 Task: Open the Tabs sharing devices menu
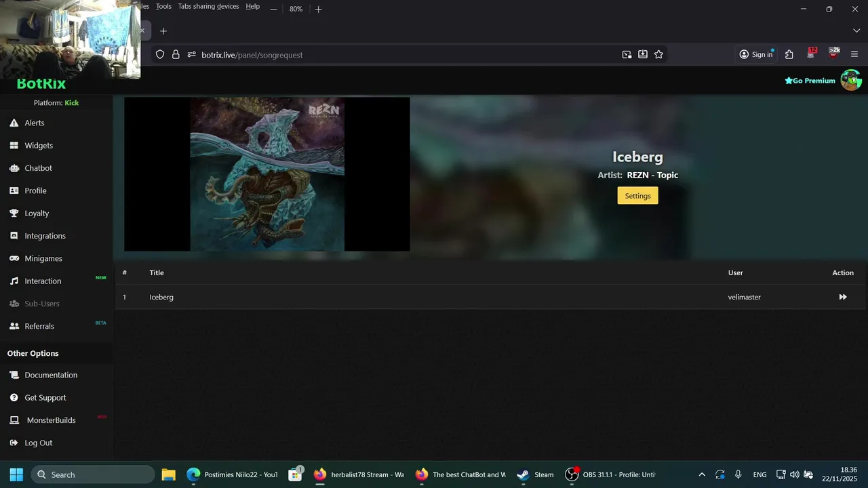208,6
